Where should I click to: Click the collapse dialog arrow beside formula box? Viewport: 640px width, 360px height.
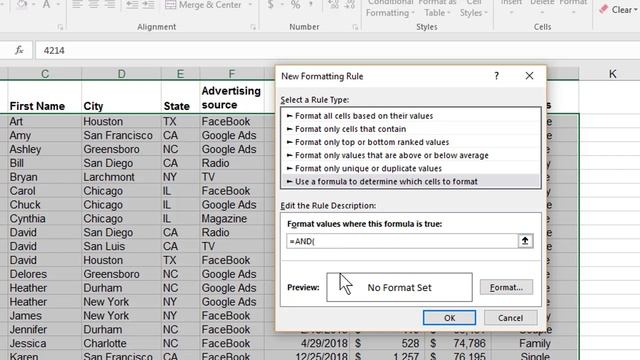tap(525, 241)
